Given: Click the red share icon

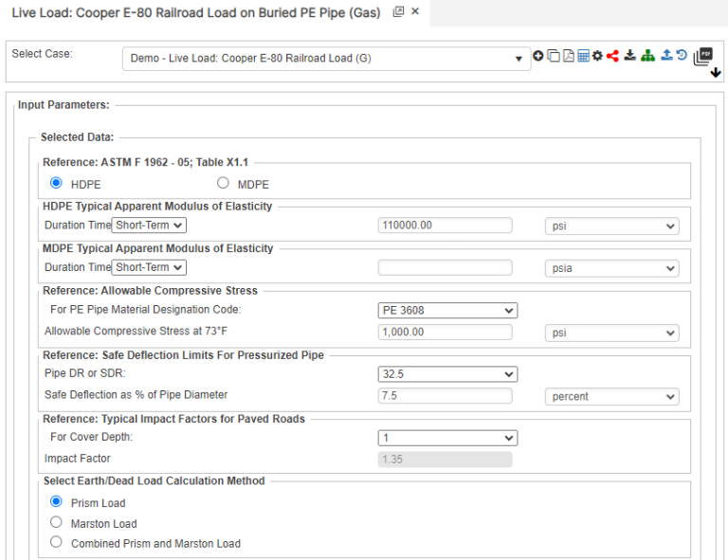Looking at the screenshot, I should [612, 56].
